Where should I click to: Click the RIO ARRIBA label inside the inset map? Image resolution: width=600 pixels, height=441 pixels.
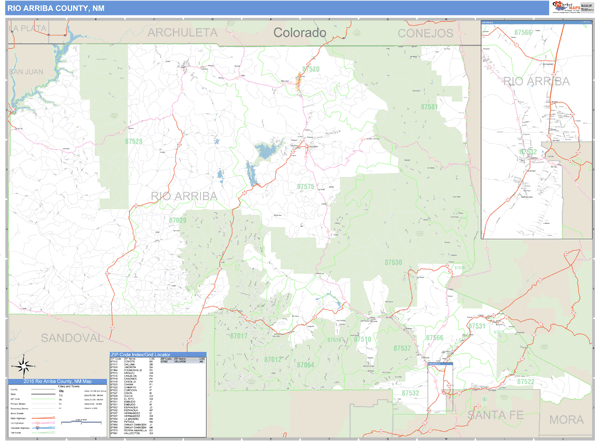click(x=538, y=80)
